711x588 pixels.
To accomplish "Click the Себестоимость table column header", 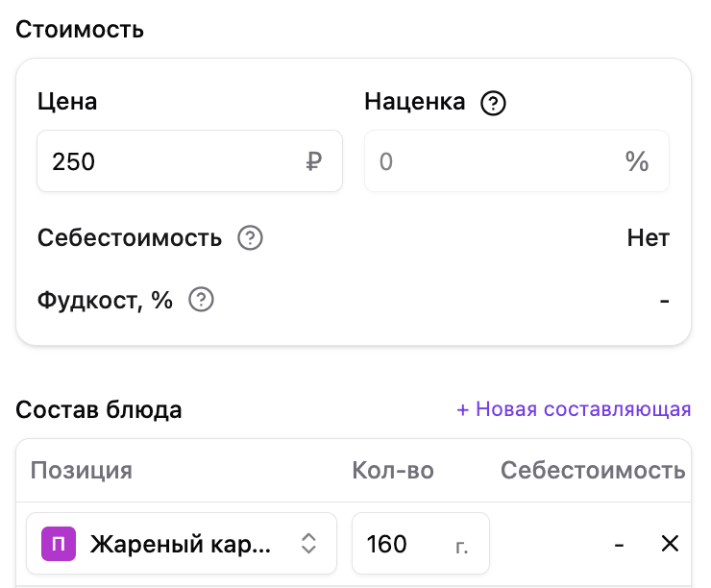I will coord(593,470).
